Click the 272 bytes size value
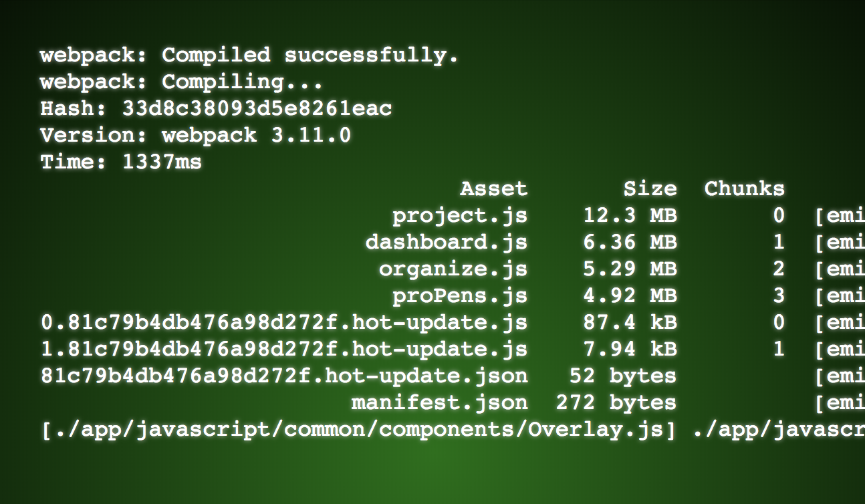 pyautogui.click(x=616, y=402)
